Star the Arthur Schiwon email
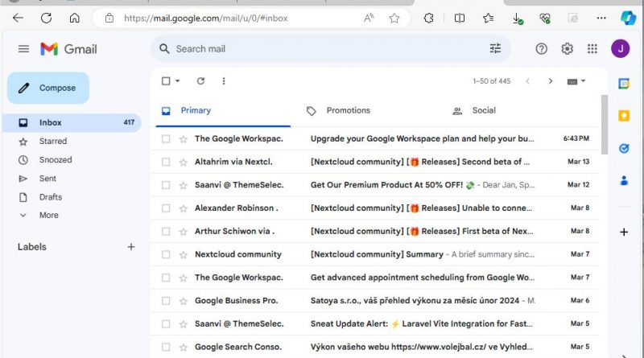The width and height of the screenshot is (644, 358). pyautogui.click(x=184, y=232)
